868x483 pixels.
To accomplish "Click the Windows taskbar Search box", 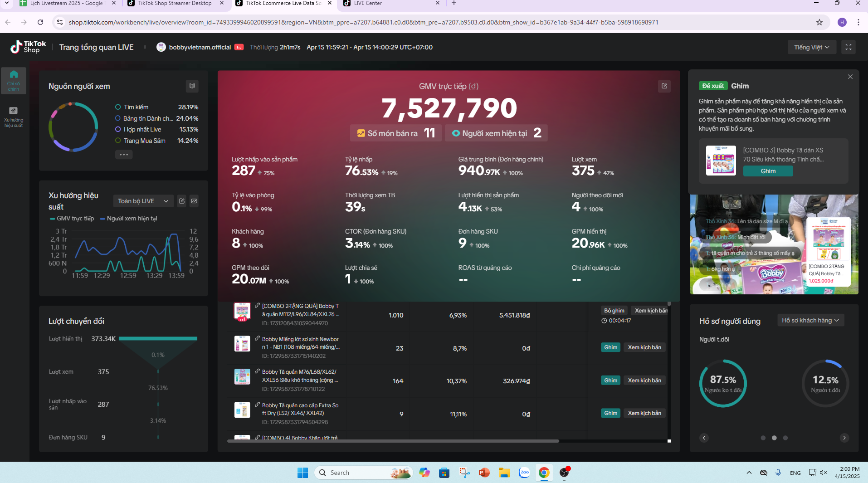I will pyautogui.click(x=363, y=473).
